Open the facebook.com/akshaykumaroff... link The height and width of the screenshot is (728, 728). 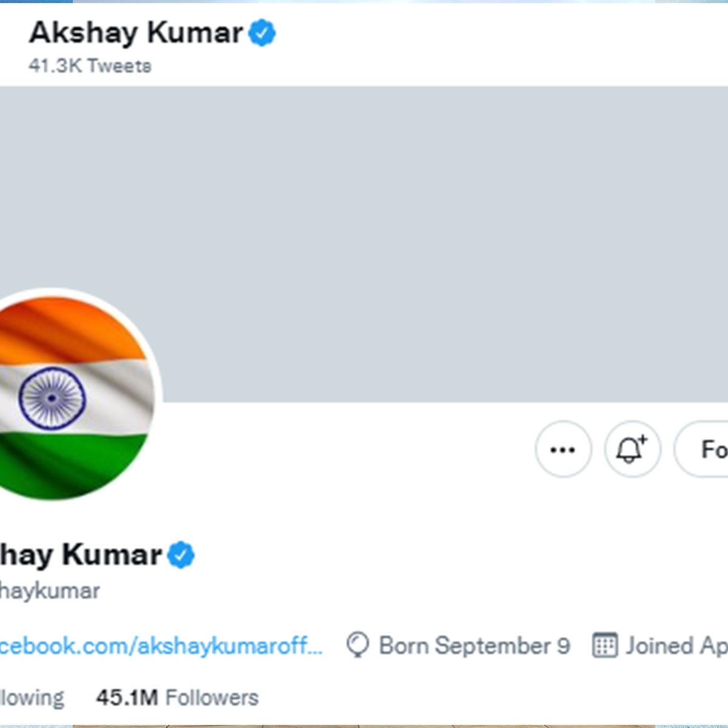pos(161,646)
